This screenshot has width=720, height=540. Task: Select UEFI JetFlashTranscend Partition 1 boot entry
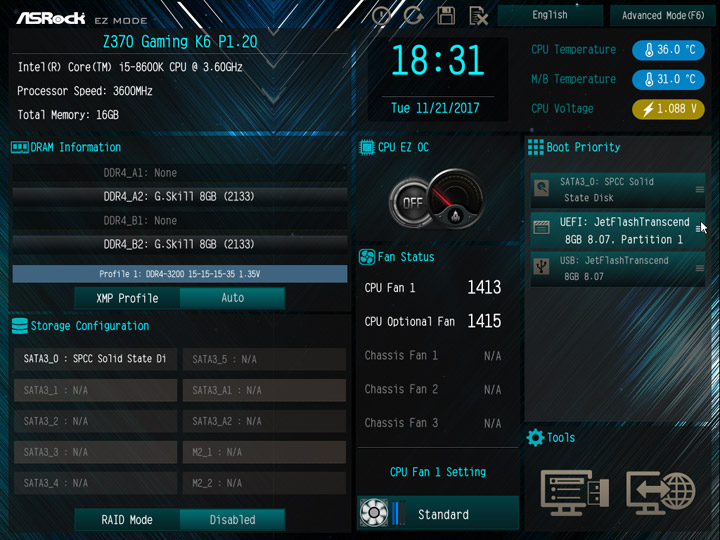618,231
